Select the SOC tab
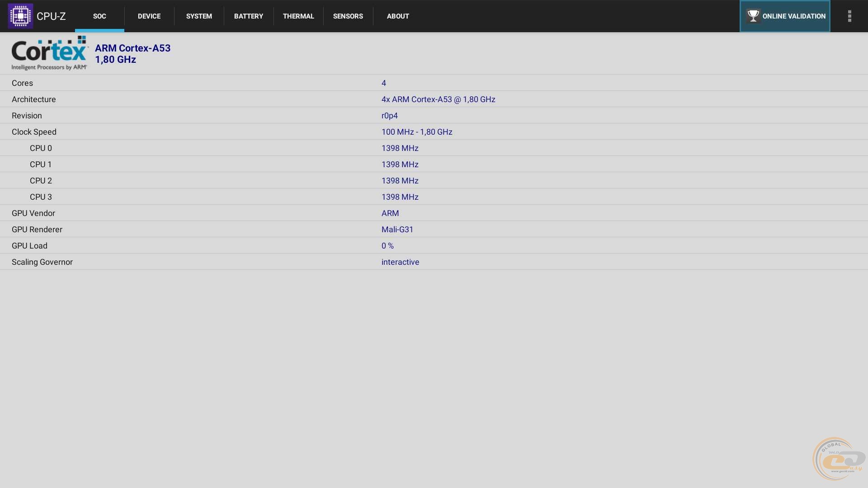Viewport: 868px width, 488px height. (99, 16)
